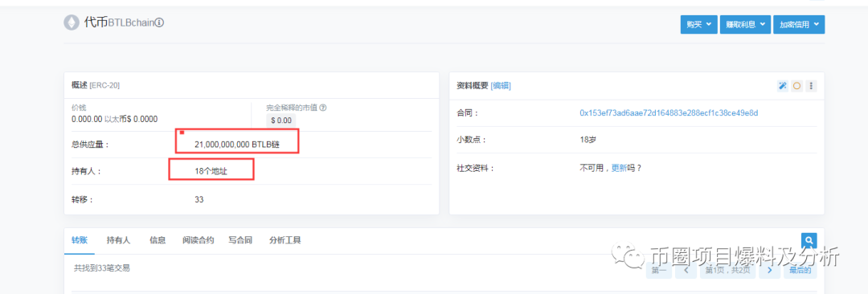868x294 pixels.
Task: Click the 共找到33笔交易 text
Action: [102, 268]
